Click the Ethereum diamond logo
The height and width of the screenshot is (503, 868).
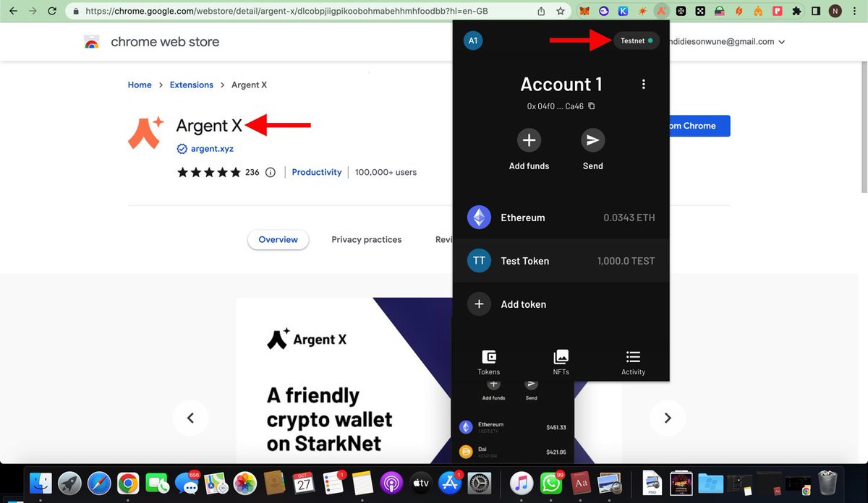coord(479,218)
